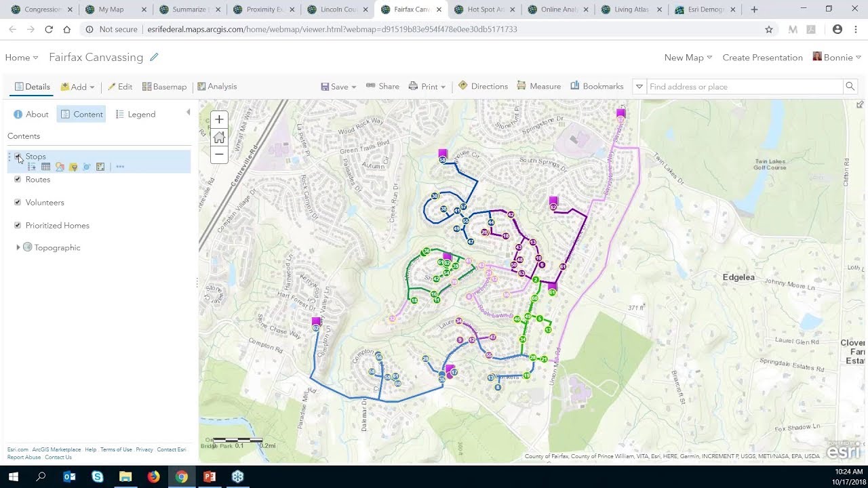Image resolution: width=868 pixels, height=488 pixels.
Task: Switch to the About tab
Action: (x=31, y=115)
